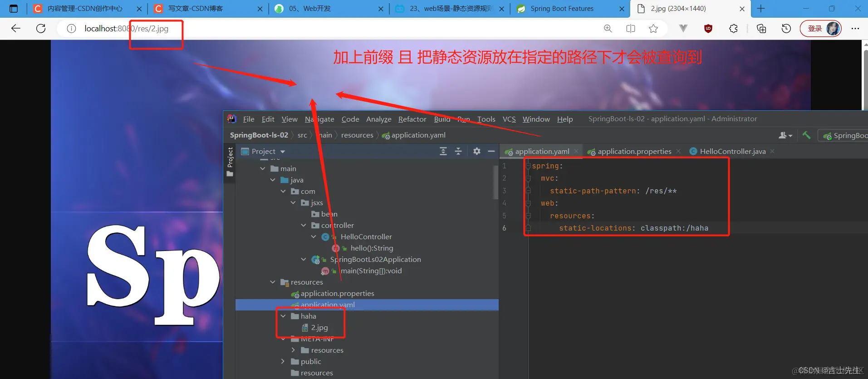Click the 登录 profile sign-in button
Image resolution: width=868 pixels, height=379 pixels.
point(820,29)
